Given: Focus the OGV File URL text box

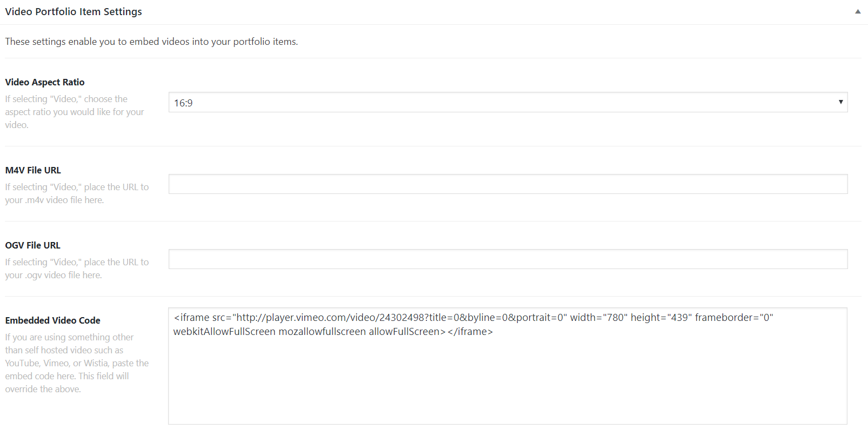Looking at the screenshot, I should (508, 259).
